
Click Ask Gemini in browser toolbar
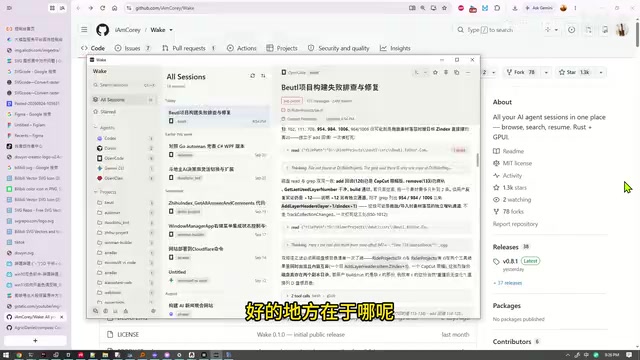(x=539, y=8)
